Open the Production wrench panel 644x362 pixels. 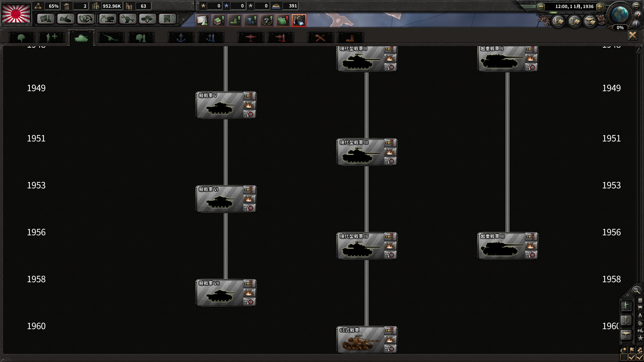tap(127, 19)
